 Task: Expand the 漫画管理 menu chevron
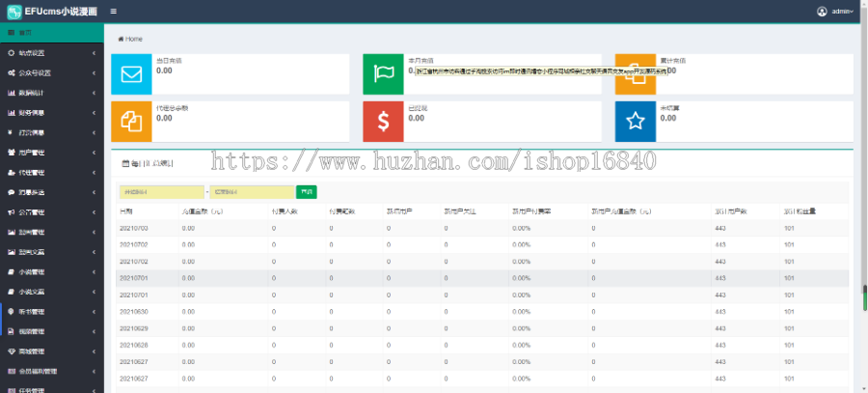click(x=95, y=233)
